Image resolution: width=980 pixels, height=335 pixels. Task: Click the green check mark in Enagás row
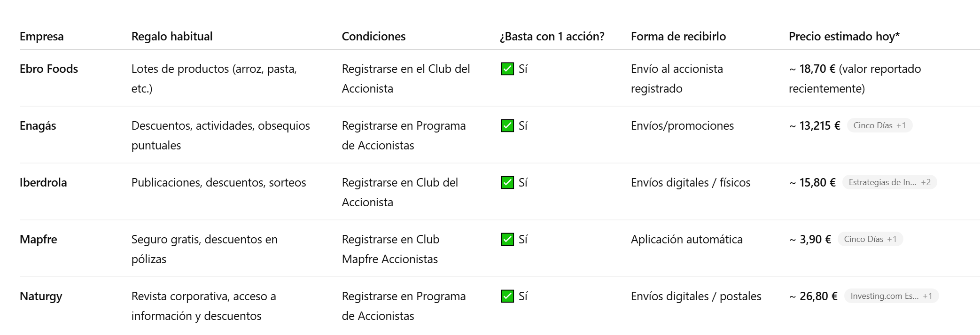click(507, 126)
